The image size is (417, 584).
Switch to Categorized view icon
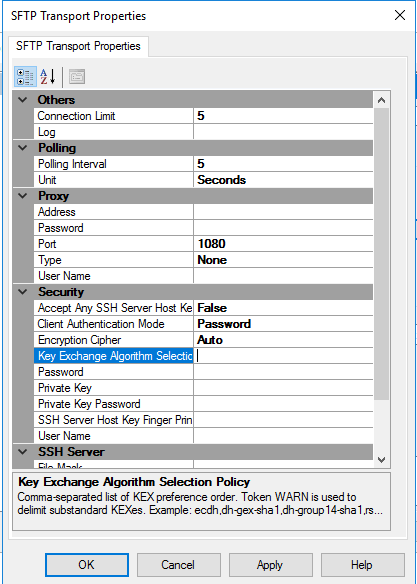click(25, 77)
